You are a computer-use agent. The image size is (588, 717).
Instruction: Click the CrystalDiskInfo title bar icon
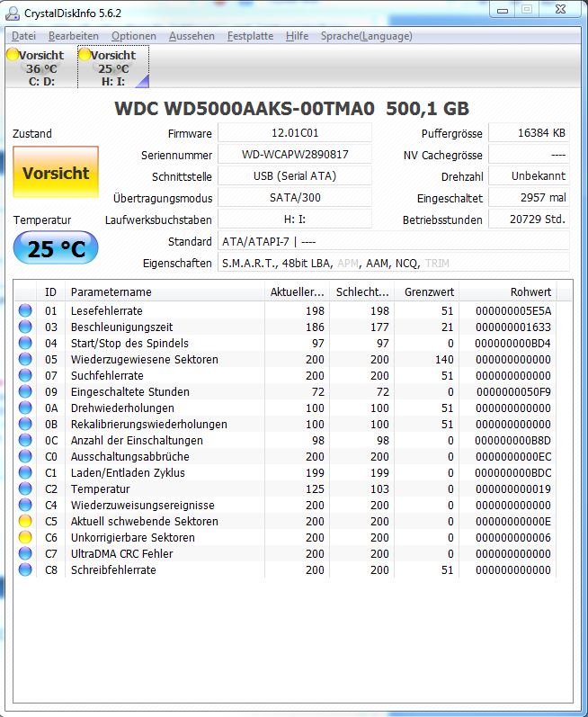coord(13,13)
